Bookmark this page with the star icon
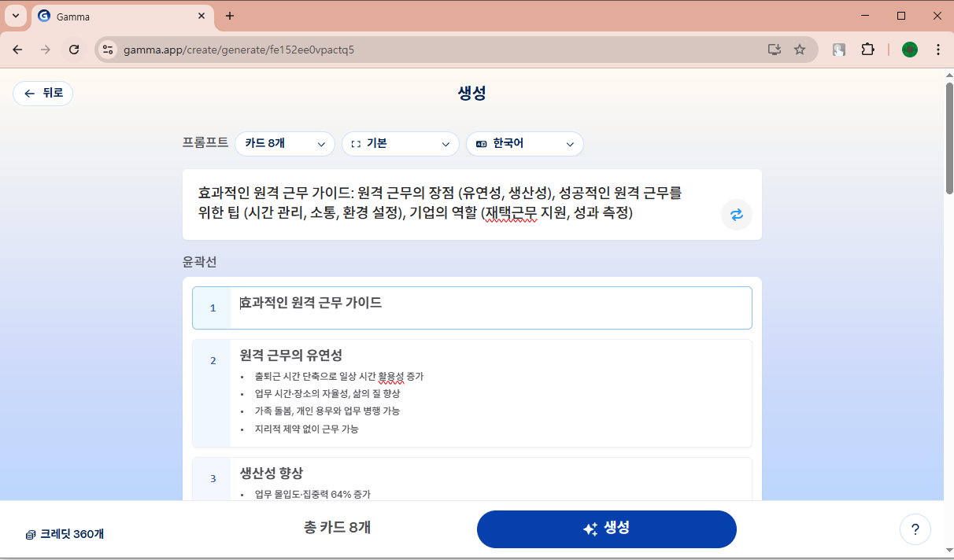Image resolution: width=954 pixels, height=560 pixels. 800,50
